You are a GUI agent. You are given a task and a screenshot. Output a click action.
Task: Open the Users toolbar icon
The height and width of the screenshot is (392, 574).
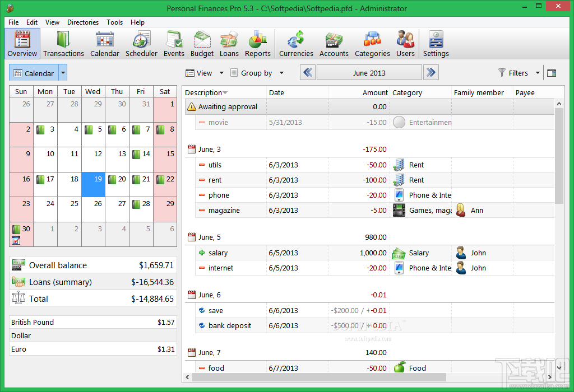pos(405,44)
